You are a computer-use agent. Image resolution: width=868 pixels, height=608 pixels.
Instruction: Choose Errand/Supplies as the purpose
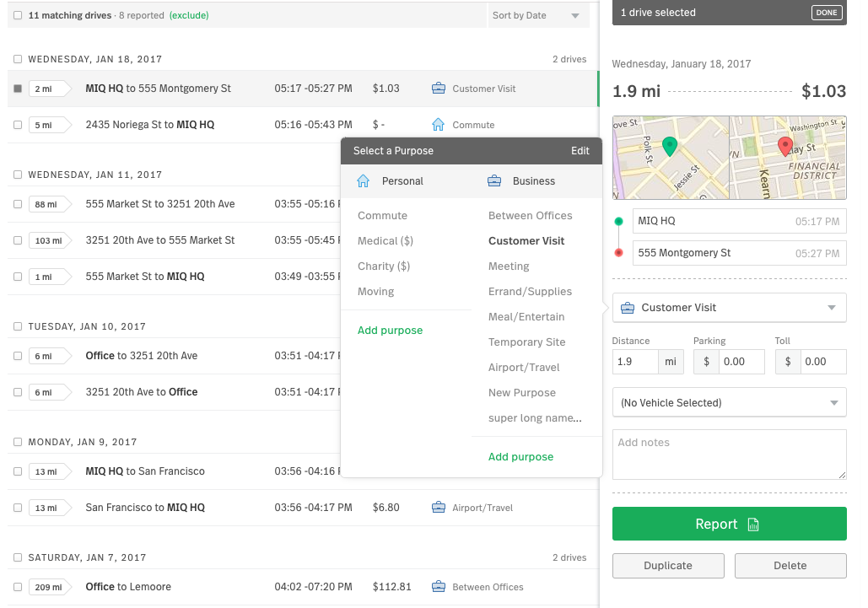click(530, 292)
